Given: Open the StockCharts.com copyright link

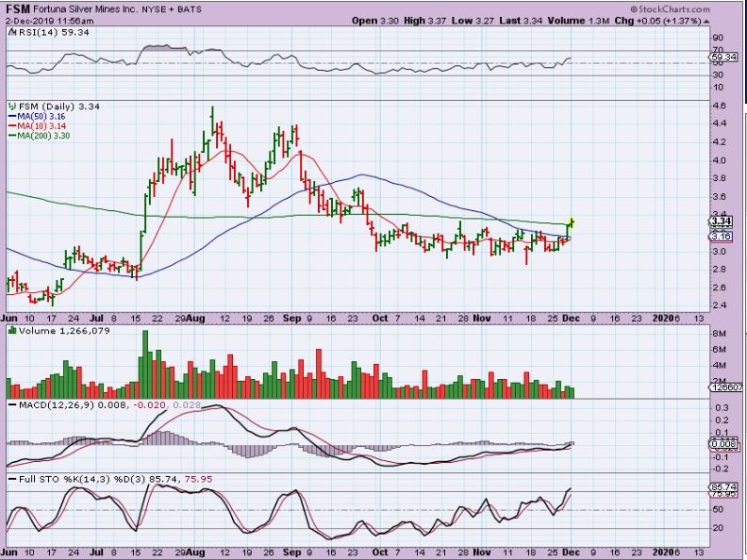Looking at the screenshot, I should tap(670, 9).
